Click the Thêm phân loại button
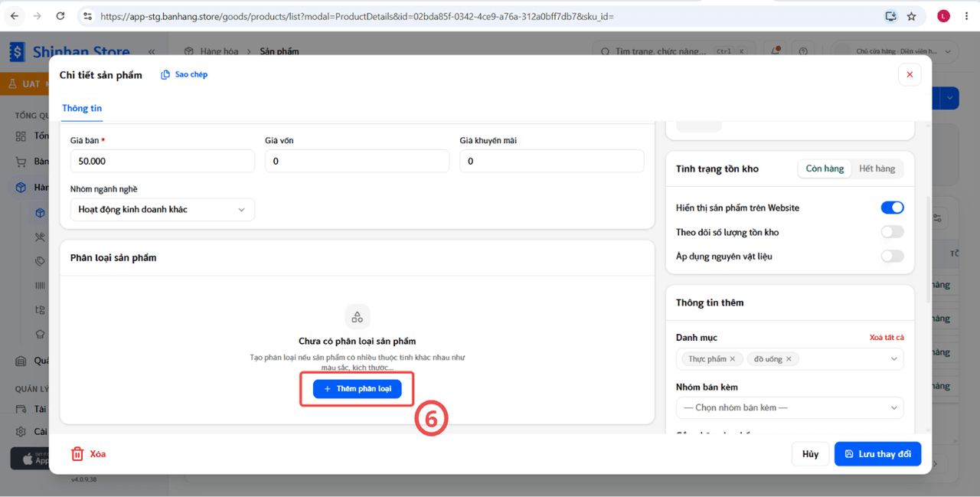Viewport: 980px width, 497px height. click(x=357, y=389)
